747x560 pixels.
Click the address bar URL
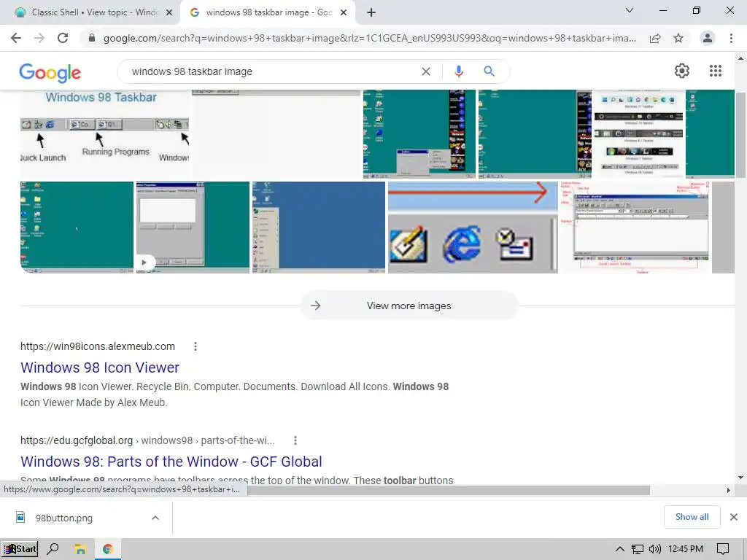click(x=369, y=38)
